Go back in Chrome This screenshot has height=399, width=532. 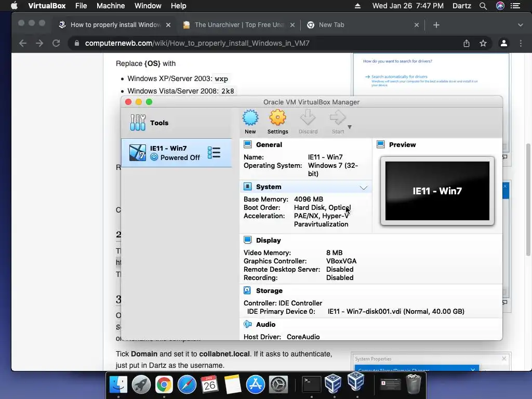23,43
